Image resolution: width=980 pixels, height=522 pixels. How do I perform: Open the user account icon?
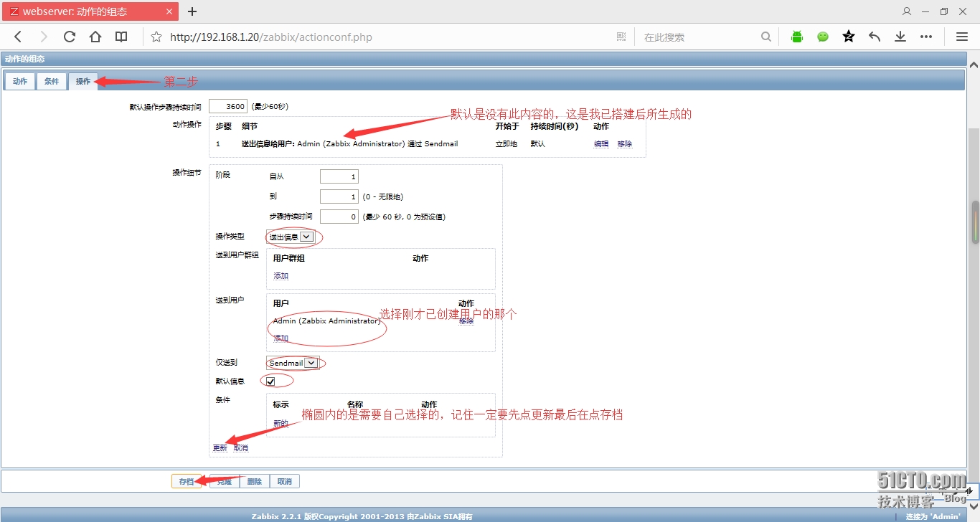(x=907, y=11)
